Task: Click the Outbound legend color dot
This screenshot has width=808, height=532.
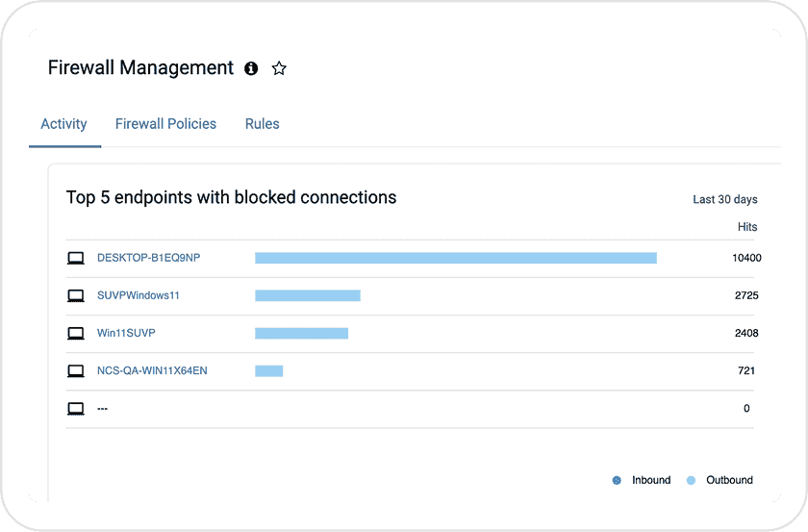Action: click(x=691, y=480)
